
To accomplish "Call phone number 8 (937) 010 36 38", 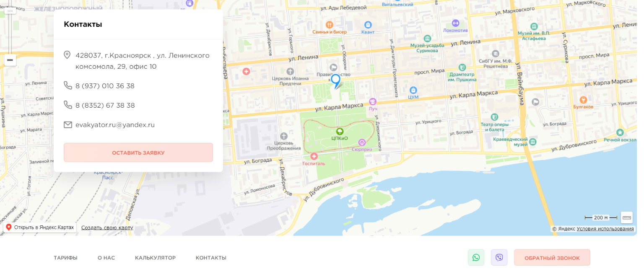I will 105,86.
